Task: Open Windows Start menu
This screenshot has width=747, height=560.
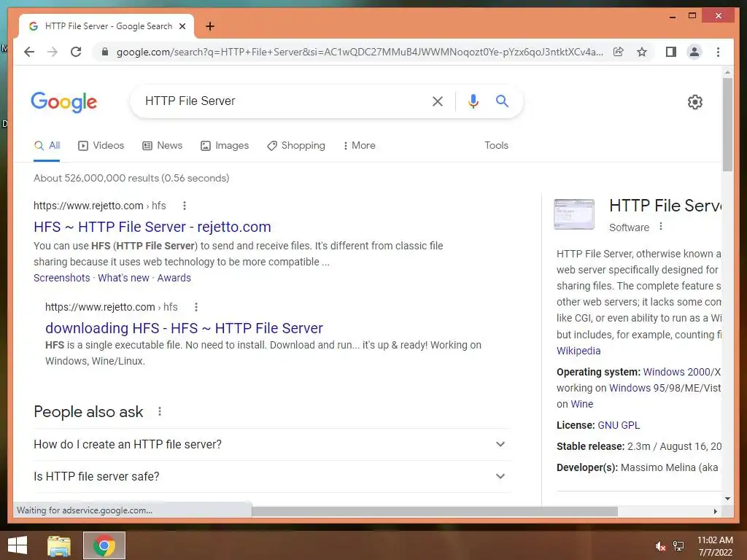Action: coord(18,545)
